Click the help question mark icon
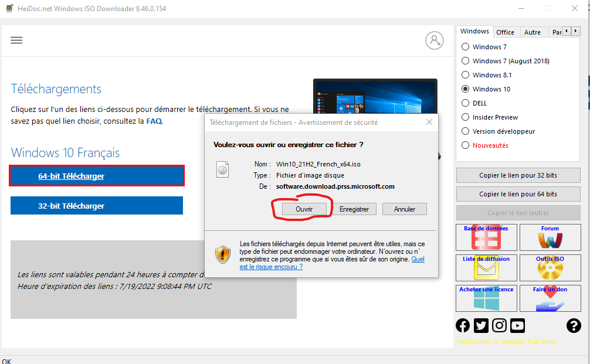 tap(574, 325)
